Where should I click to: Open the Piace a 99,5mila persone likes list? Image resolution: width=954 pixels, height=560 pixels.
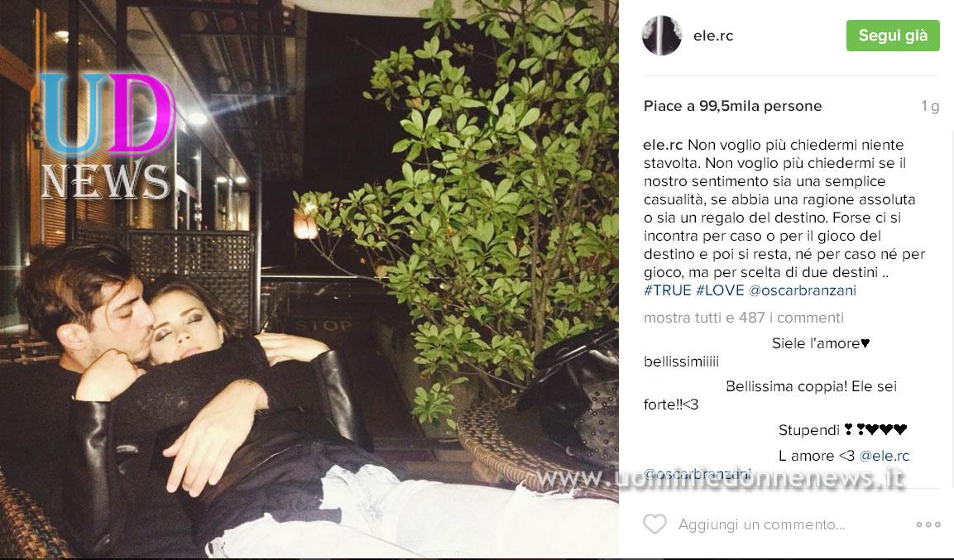point(732,106)
